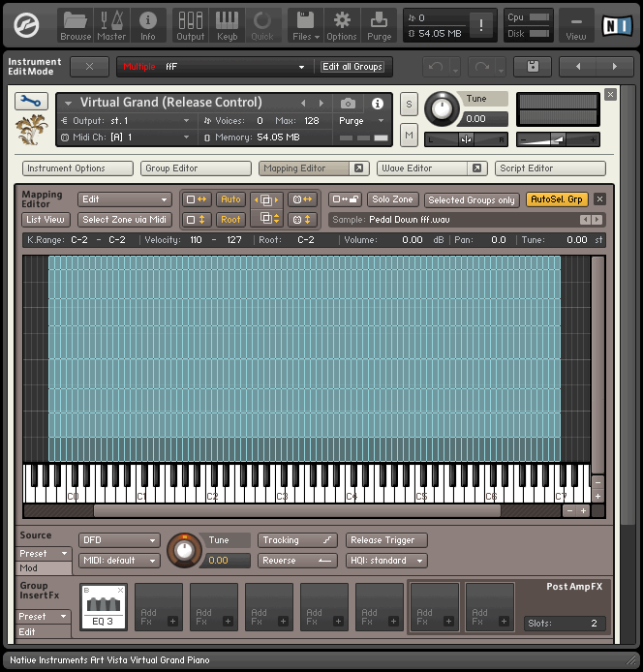The image size is (643, 672).
Task: Click the Velocity 127 value field
Action: click(234, 240)
